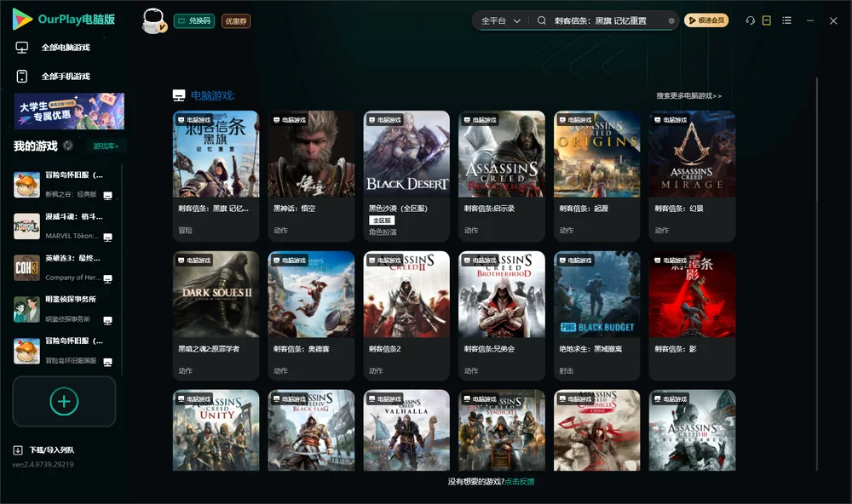Open the 大学生专属优惠 promo banner

(70, 112)
